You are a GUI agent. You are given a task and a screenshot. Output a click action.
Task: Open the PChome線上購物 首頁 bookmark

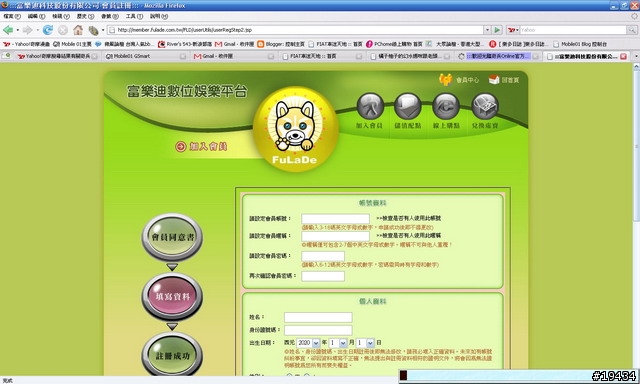coord(394,44)
